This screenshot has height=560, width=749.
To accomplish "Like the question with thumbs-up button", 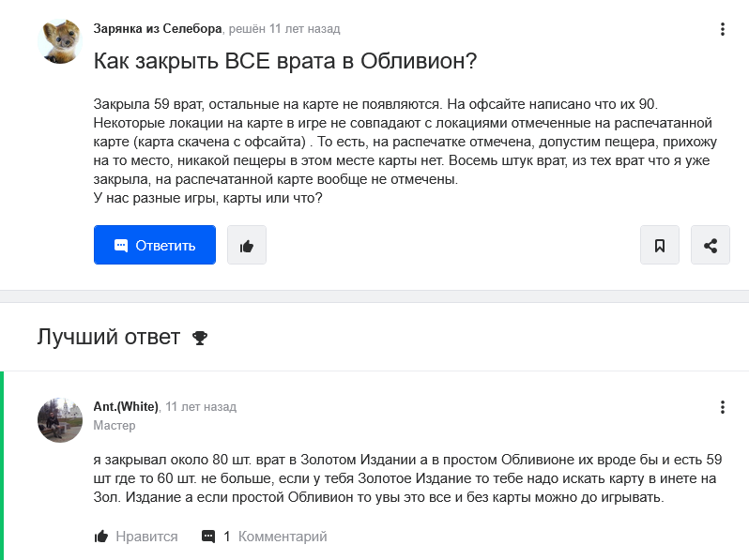I will [x=247, y=245].
